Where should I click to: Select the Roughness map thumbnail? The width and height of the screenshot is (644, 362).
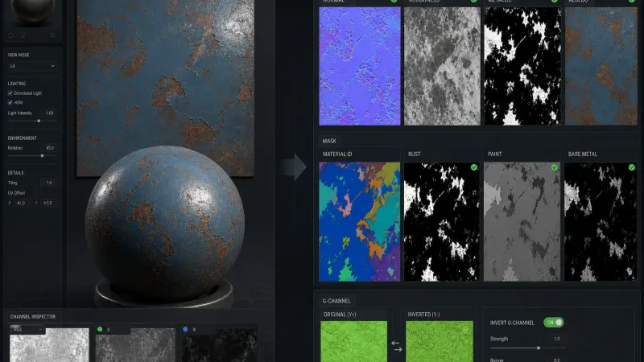pyautogui.click(x=442, y=66)
